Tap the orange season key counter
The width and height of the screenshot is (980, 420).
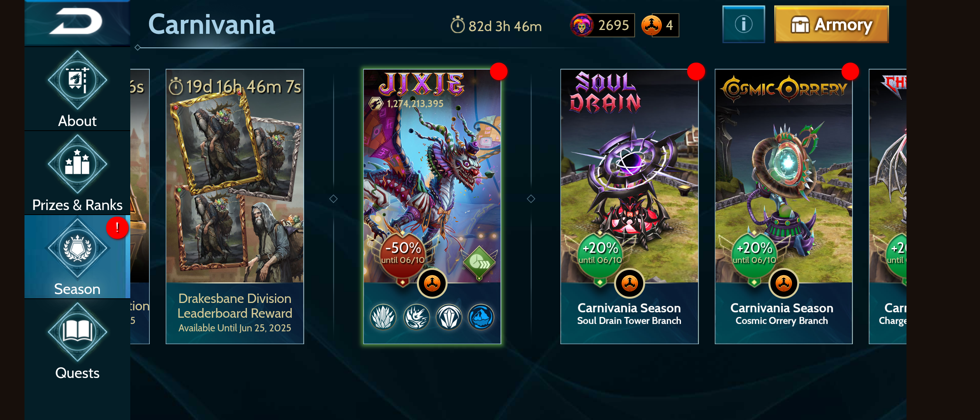660,25
